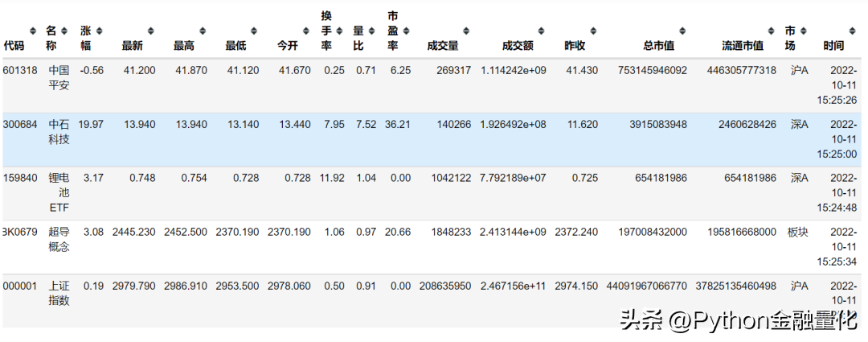Click the 市盈率 column header text
Screen dimensions: 868x342
coord(393,31)
